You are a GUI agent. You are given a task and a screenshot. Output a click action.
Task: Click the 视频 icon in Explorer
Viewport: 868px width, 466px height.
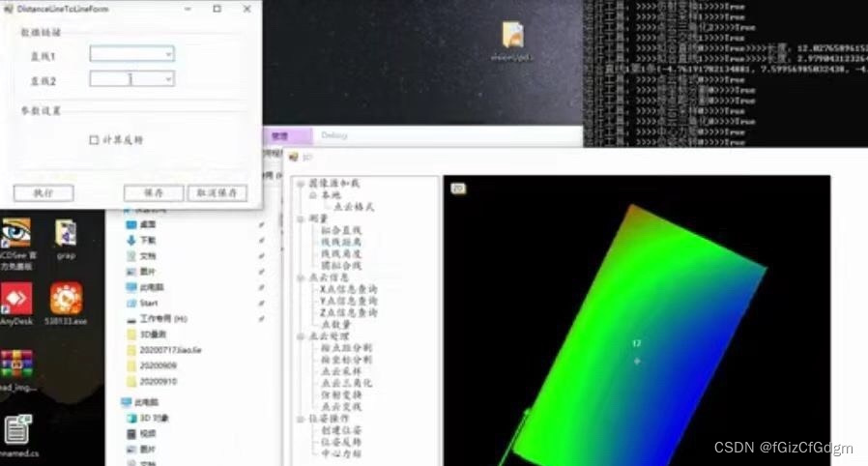coord(131,434)
